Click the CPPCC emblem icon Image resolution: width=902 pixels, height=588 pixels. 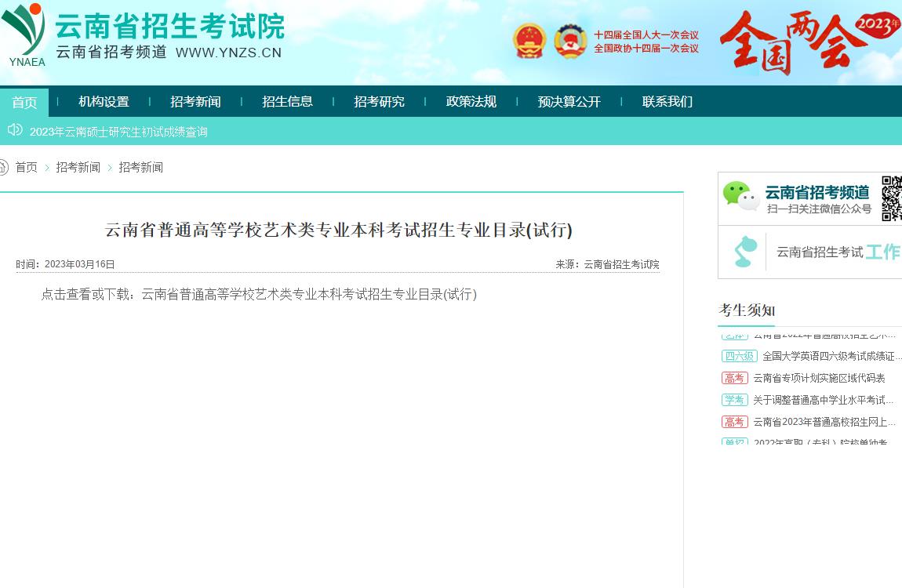pyautogui.click(x=570, y=41)
